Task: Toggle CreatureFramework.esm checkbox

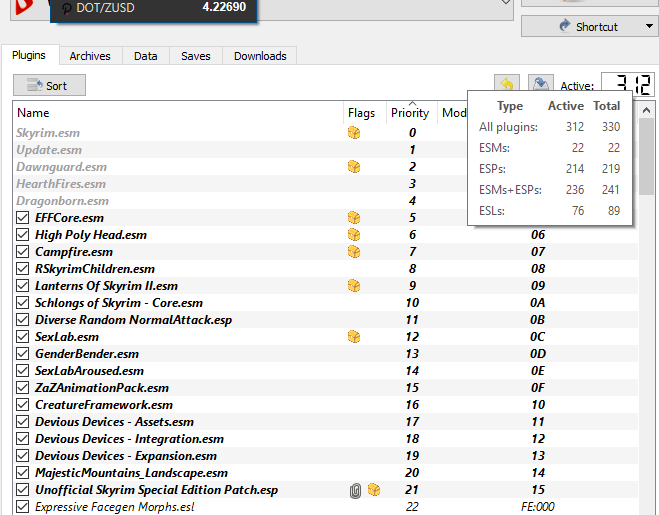Action: coord(23,405)
